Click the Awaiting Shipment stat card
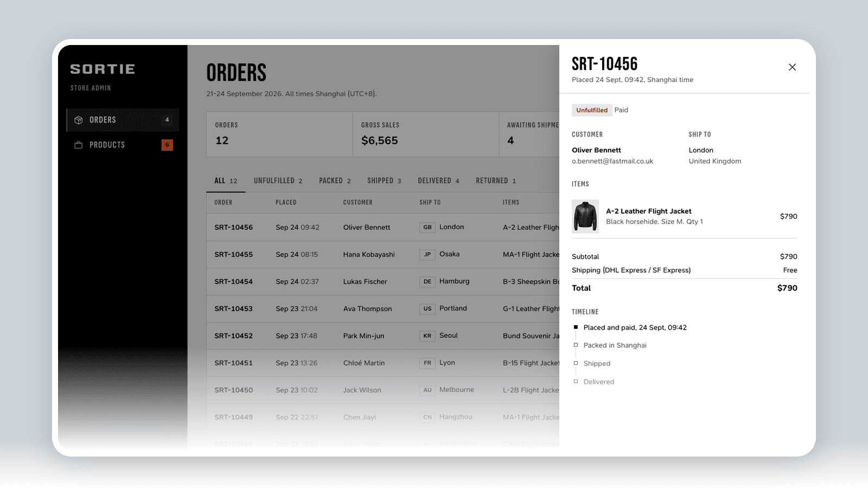The width and height of the screenshot is (868, 488). [x=529, y=134]
